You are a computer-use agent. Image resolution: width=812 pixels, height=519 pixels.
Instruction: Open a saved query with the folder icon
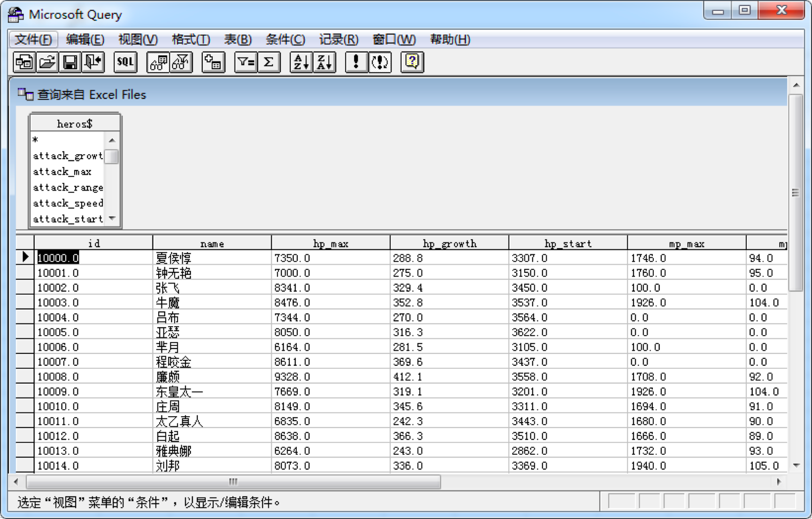[47, 62]
